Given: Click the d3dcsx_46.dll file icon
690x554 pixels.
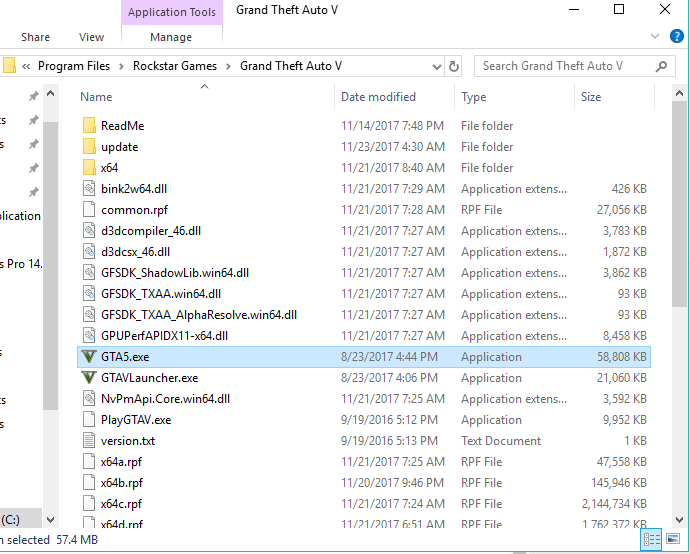Looking at the screenshot, I should [89, 252].
